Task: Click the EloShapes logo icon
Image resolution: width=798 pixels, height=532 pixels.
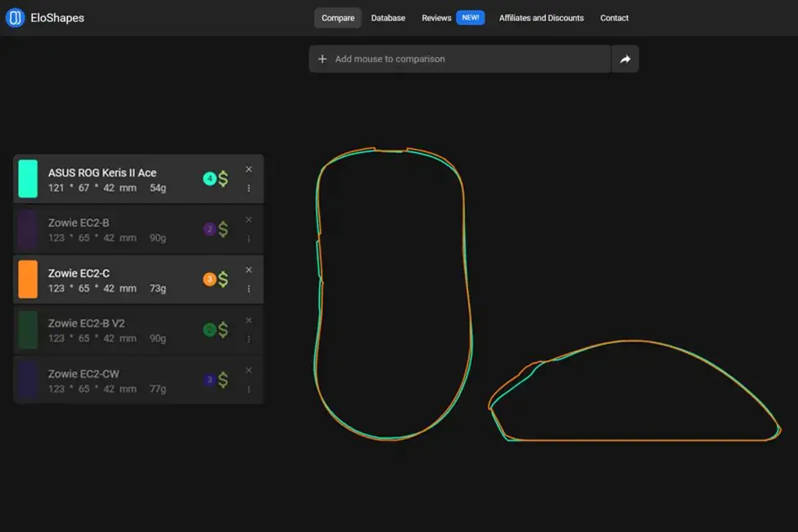Action: coord(15,18)
